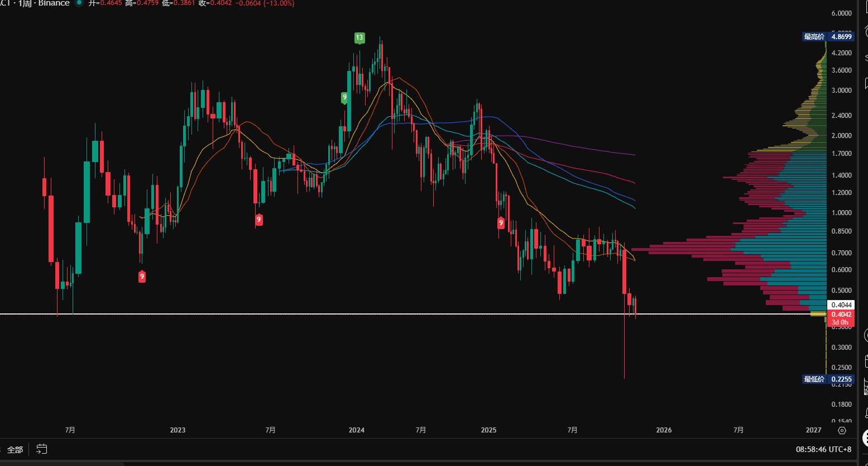
Task: Select the green 13 signal marker
Action: (x=359, y=38)
